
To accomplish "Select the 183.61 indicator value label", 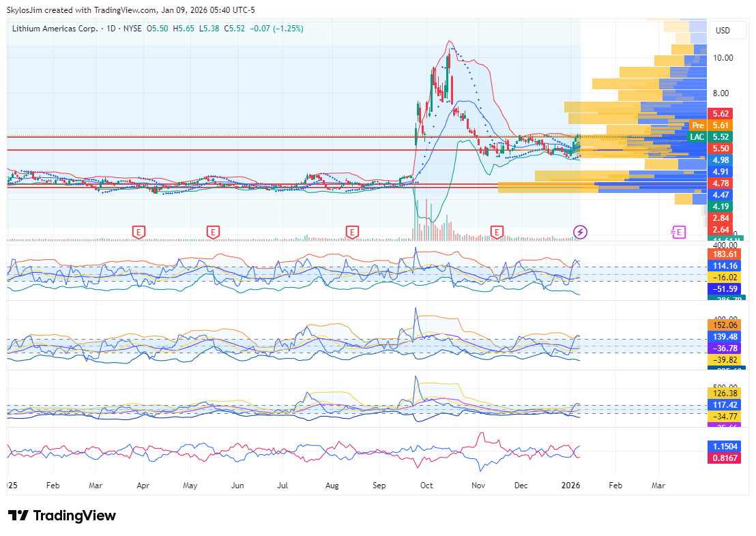I will coord(725,254).
